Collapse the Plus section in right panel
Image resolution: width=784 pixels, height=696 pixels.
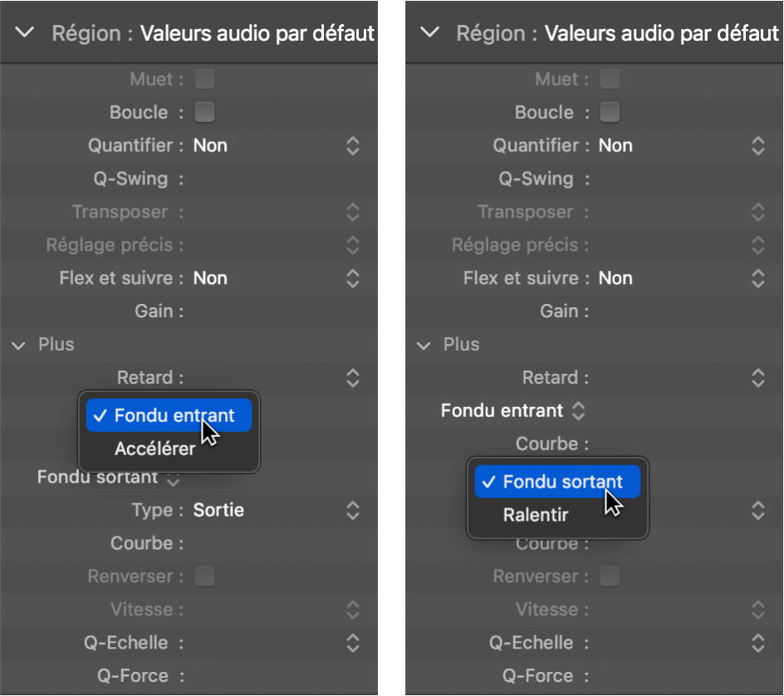pyautogui.click(x=424, y=345)
